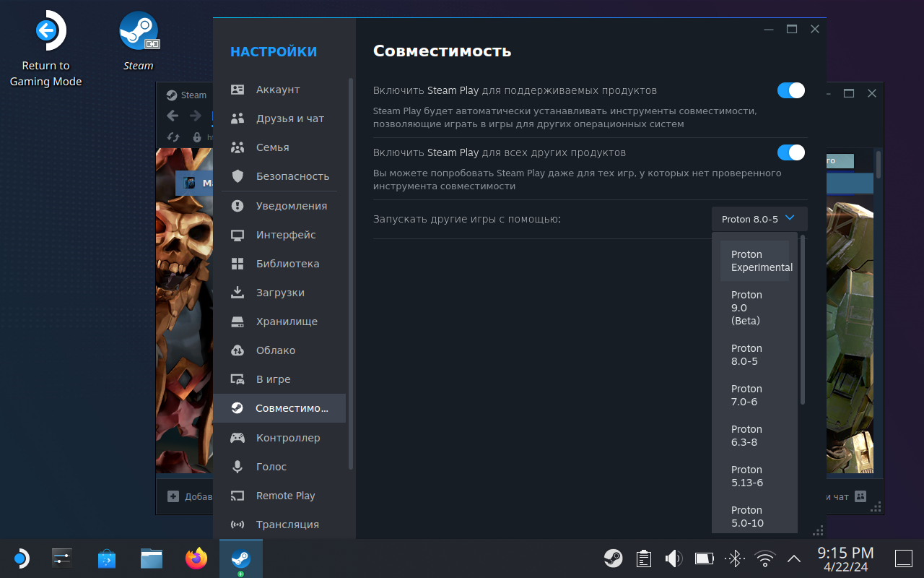Disable Steam Play для поддерживаемых продуктов toggle
The height and width of the screenshot is (578, 924).
791,90
